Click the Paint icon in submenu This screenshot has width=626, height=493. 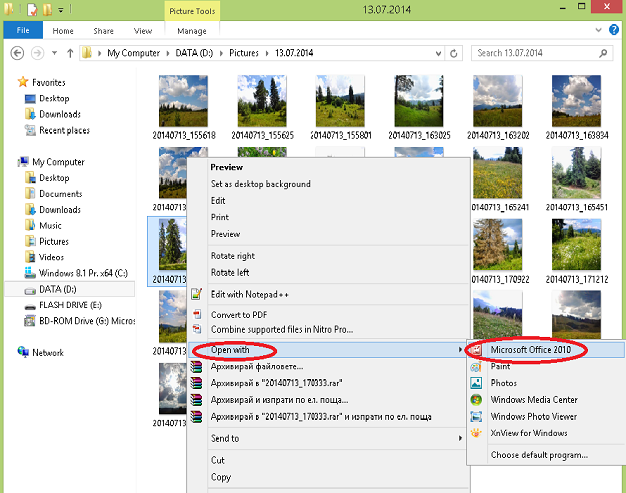tap(476, 367)
